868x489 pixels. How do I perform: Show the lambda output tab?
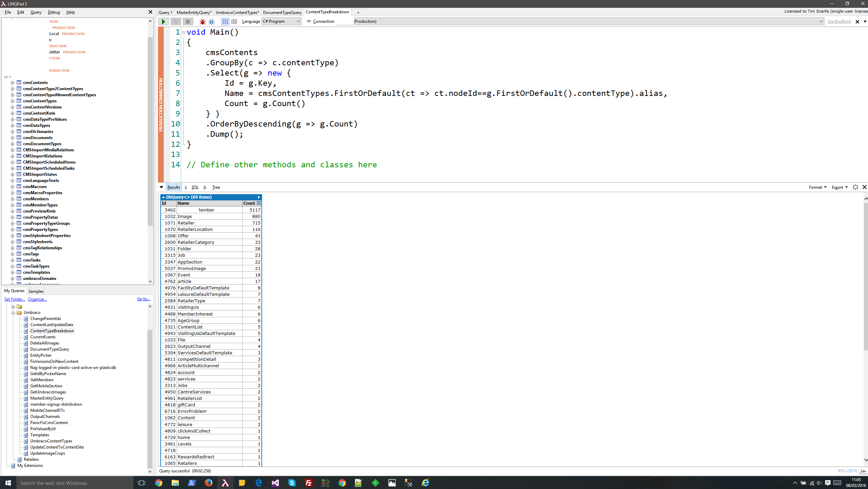(x=186, y=187)
